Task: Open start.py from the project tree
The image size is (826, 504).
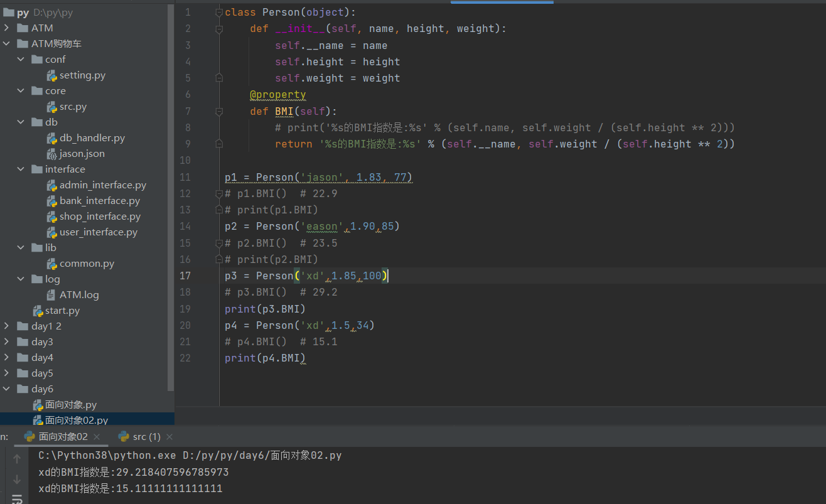Action: (62, 311)
